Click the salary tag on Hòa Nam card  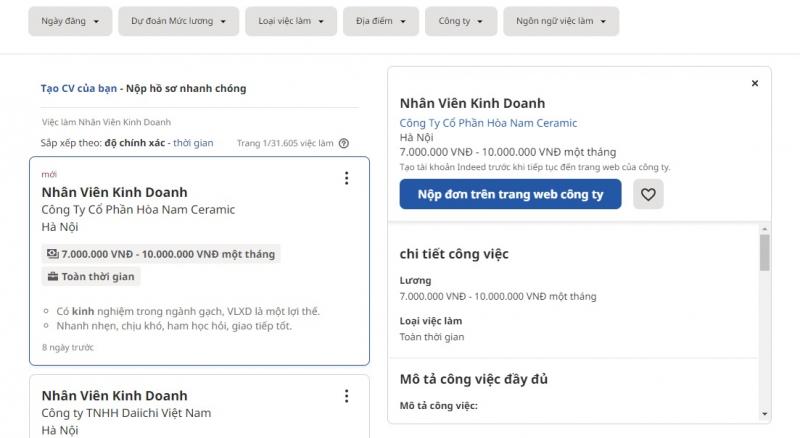(161, 254)
